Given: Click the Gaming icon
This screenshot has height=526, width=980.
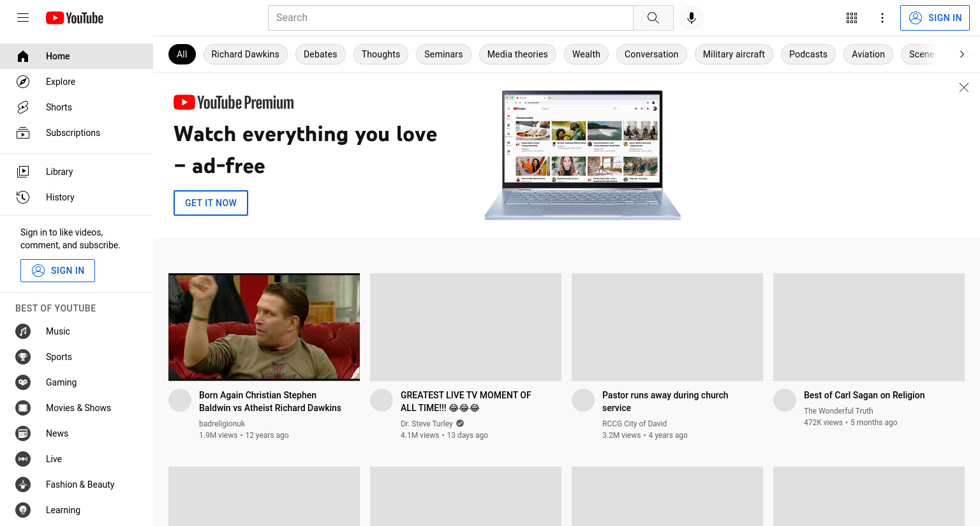Looking at the screenshot, I should (x=23, y=382).
